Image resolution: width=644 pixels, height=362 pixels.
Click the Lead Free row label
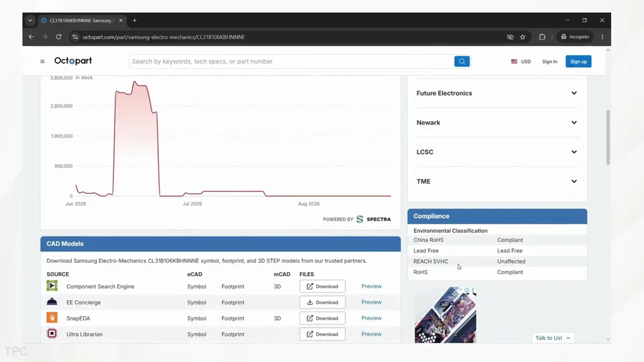pos(426,251)
